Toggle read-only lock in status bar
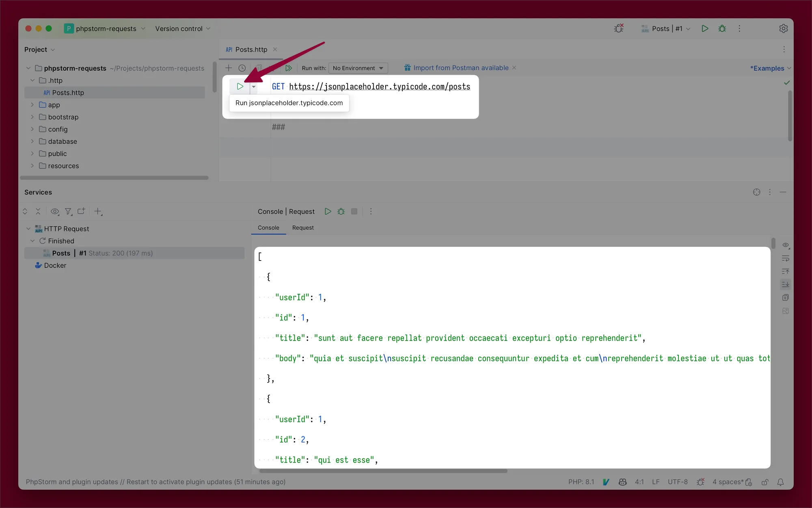This screenshot has width=812, height=508. (x=765, y=482)
